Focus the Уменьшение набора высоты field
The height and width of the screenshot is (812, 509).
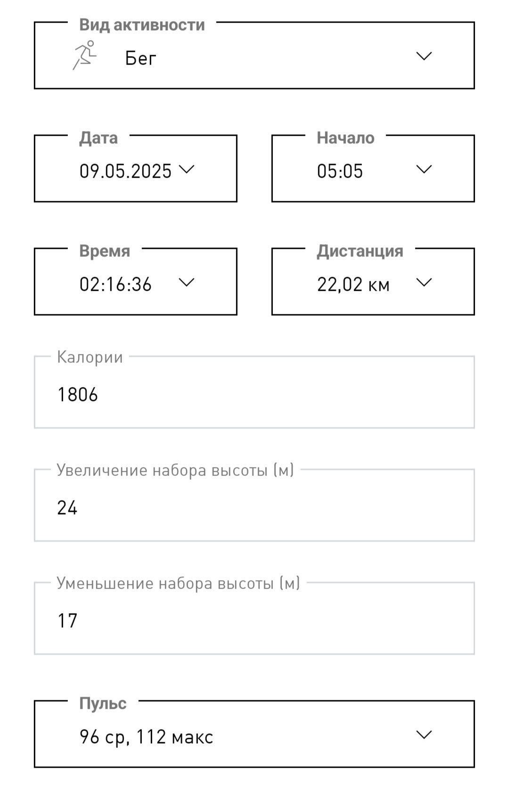click(254, 618)
